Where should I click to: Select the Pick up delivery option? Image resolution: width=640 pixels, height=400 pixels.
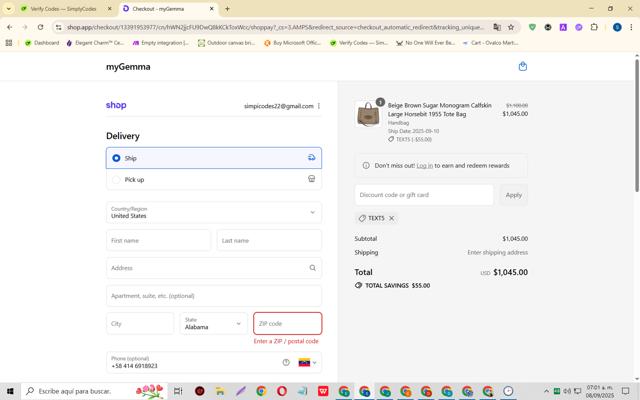(x=214, y=179)
